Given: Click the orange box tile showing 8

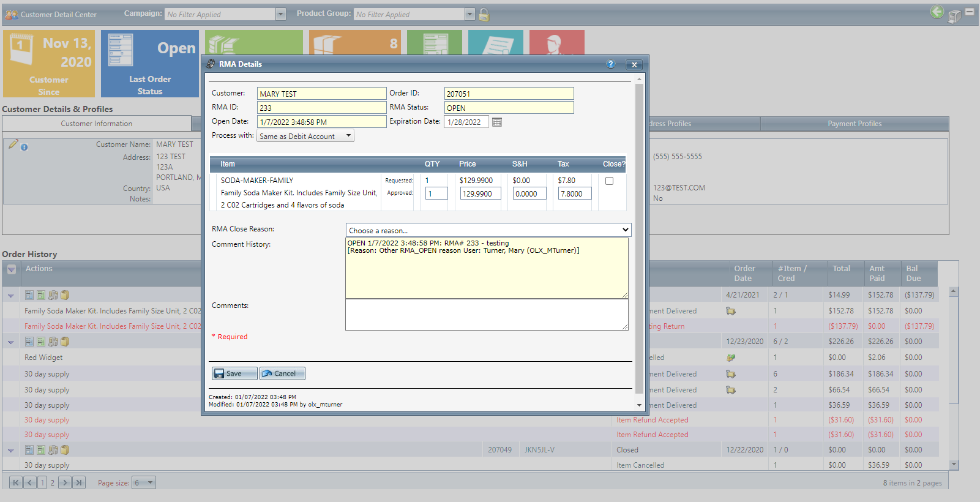Looking at the screenshot, I should [355, 43].
